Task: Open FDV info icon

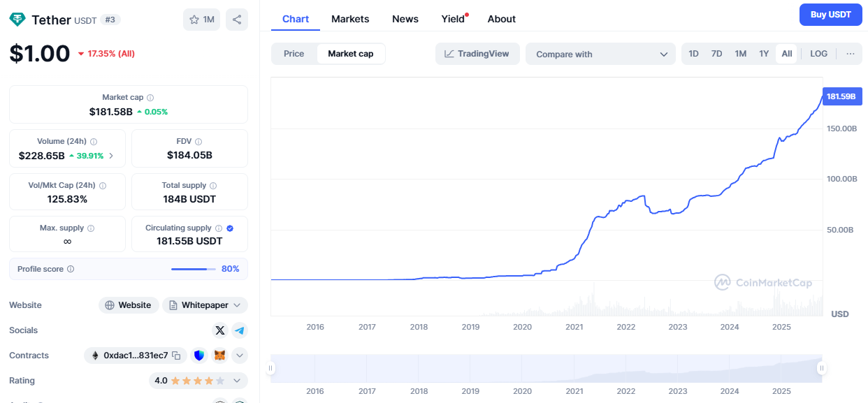Action: (x=198, y=141)
